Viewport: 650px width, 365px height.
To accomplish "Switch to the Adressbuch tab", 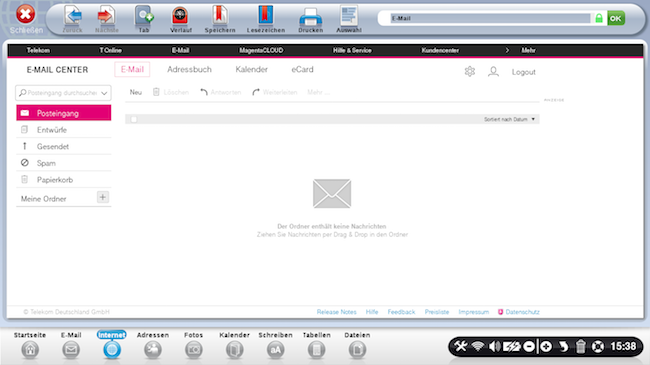I will (189, 69).
